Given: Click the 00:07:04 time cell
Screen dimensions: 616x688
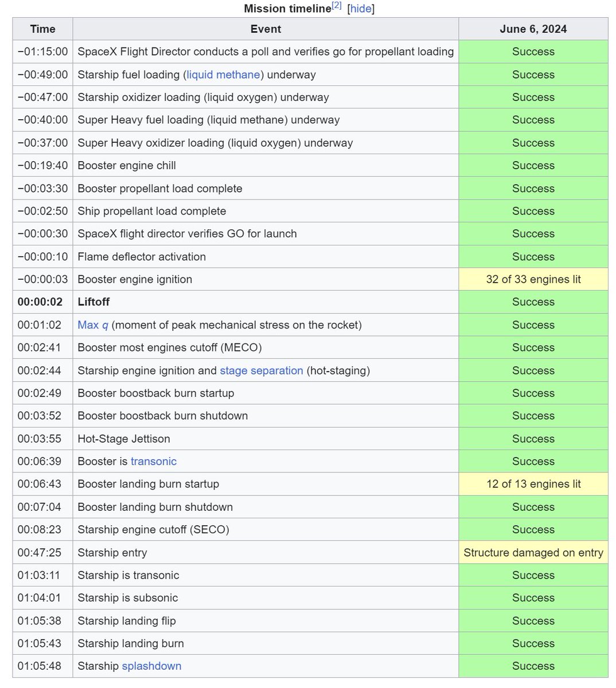Looking at the screenshot, I should click(42, 507).
